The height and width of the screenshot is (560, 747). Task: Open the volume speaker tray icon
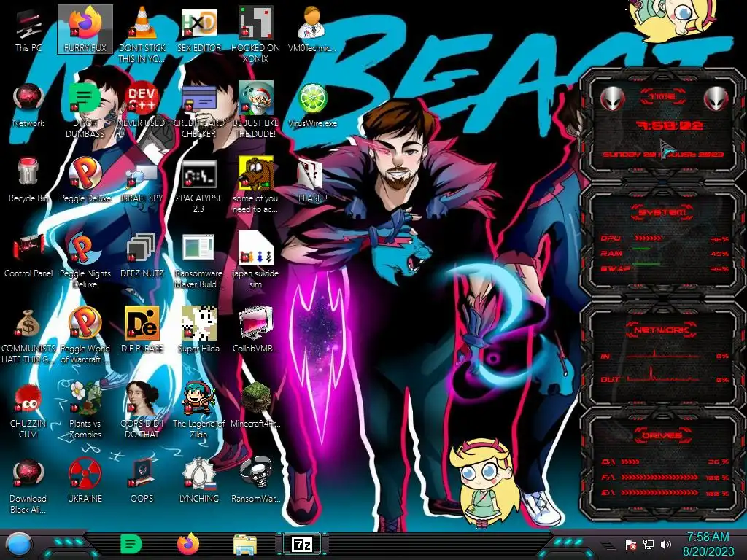[666, 544]
